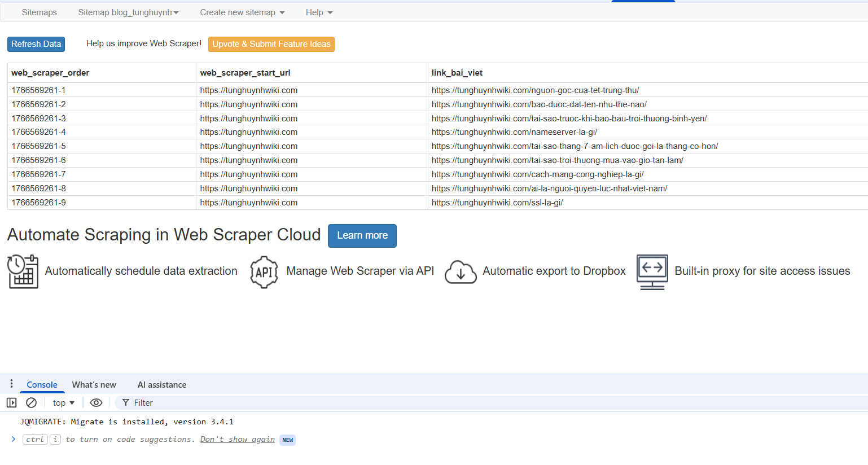Select the top JavaScript context dropdown
The height and width of the screenshot is (465, 868).
pyautogui.click(x=63, y=403)
